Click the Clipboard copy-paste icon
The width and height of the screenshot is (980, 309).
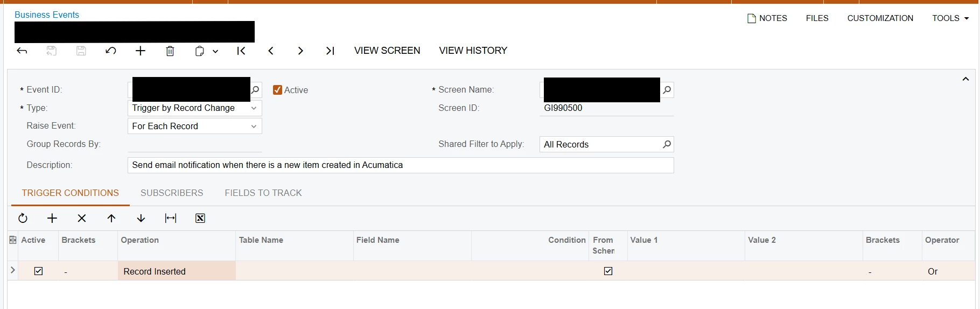(x=200, y=51)
